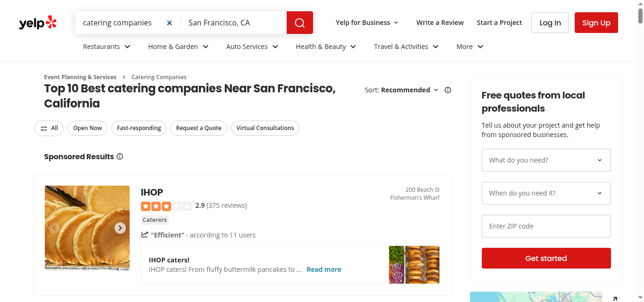Image resolution: width=644 pixels, height=302 pixels.
Task: Click Write a Review
Action: coord(440,23)
